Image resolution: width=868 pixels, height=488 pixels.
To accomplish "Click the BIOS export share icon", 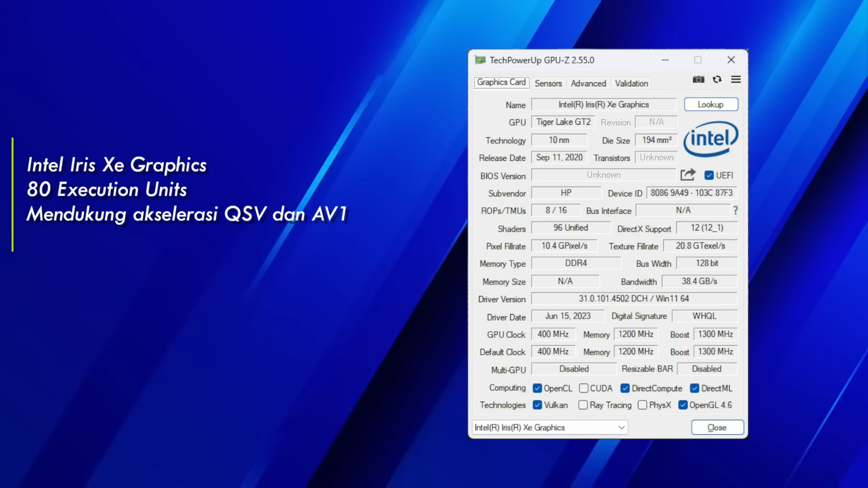I will (x=688, y=175).
